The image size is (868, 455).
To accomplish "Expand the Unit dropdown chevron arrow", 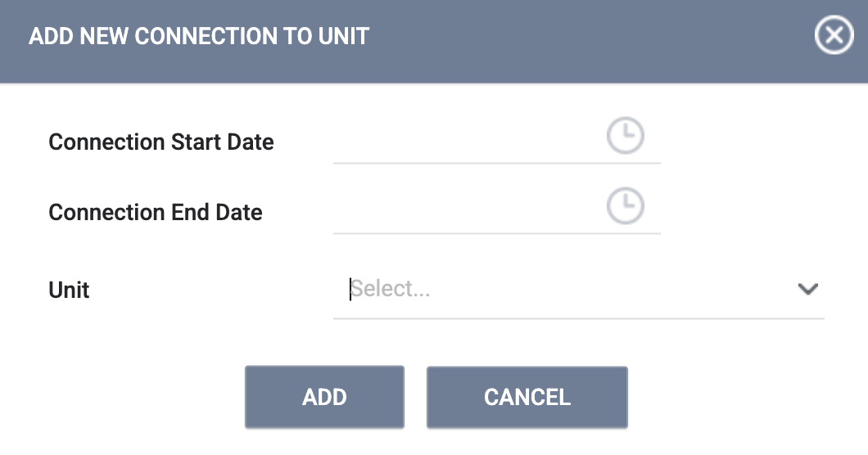I will coord(807,289).
